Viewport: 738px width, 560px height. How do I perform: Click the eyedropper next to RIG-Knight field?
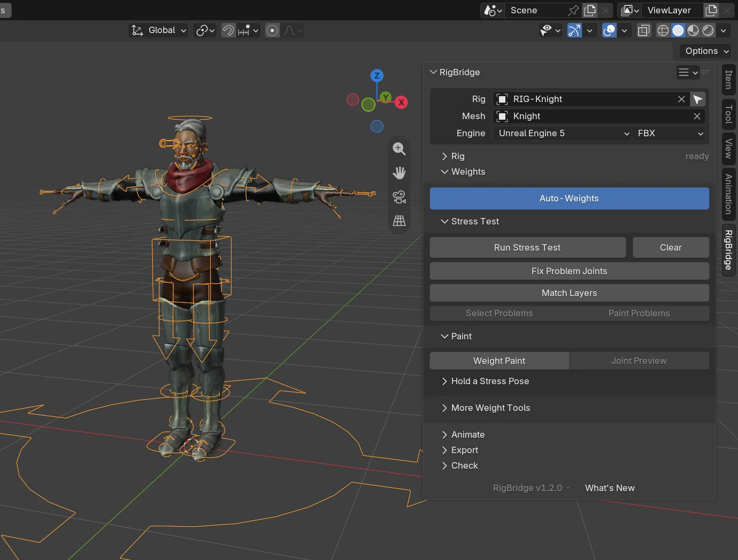click(698, 99)
